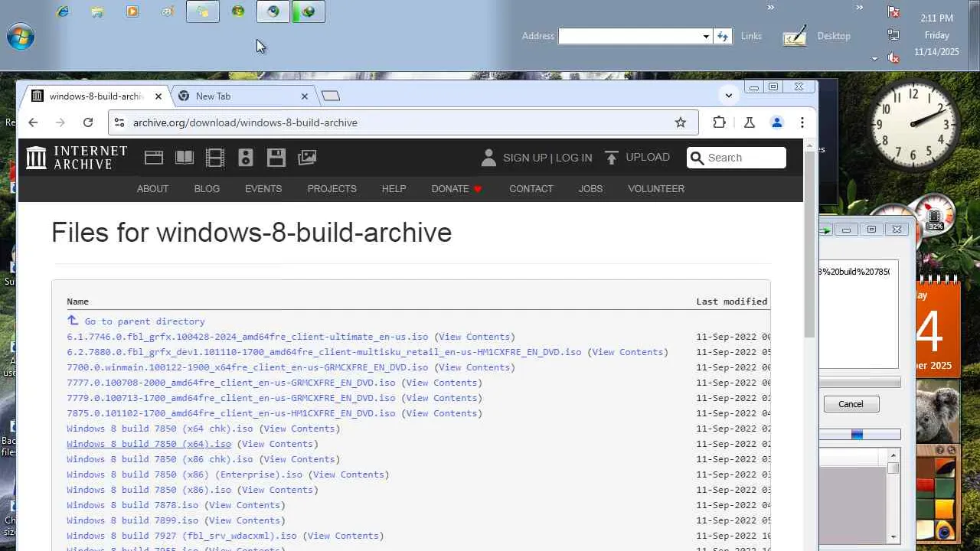This screenshot has width=980, height=551.
Task: Open Windows 8 build 7878.iso link
Action: coord(132,505)
